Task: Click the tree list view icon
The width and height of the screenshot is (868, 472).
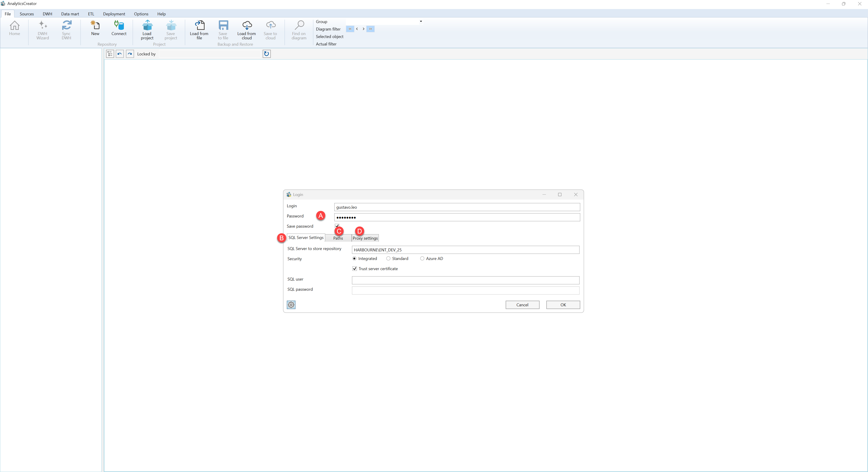Action: coord(110,54)
